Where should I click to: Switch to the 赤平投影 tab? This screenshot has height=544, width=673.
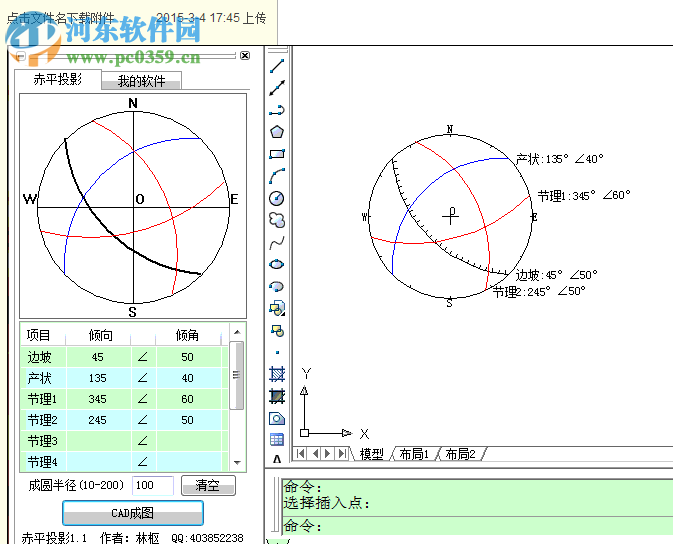pos(58,79)
